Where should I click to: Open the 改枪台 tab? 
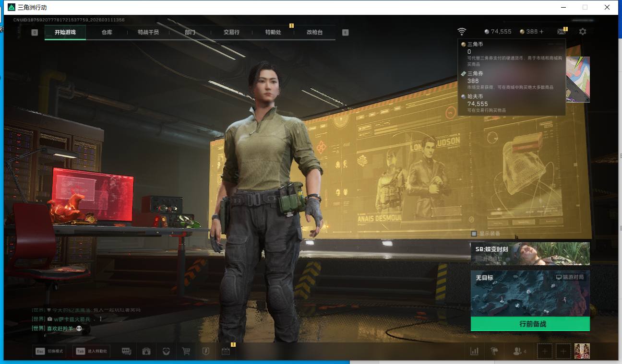314,32
